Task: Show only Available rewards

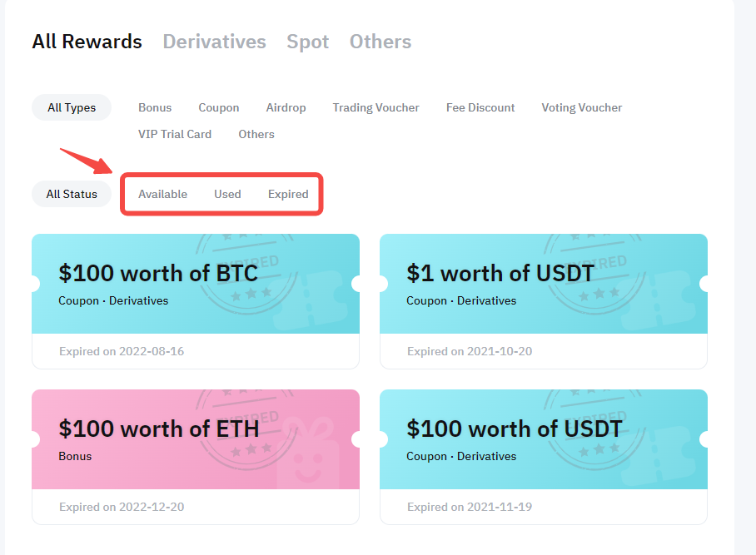Action: pos(162,194)
